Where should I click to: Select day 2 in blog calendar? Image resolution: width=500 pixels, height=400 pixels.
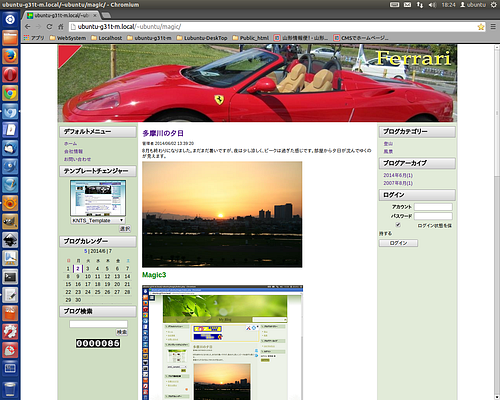(78, 268)
